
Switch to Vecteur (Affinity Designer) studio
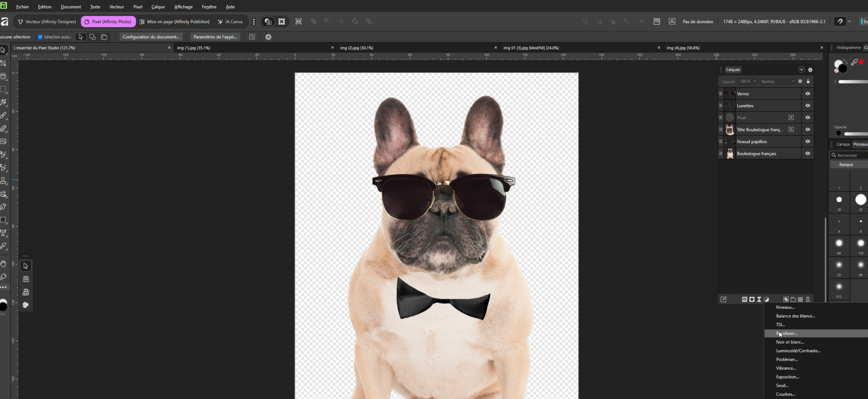(x=47, y=22)
